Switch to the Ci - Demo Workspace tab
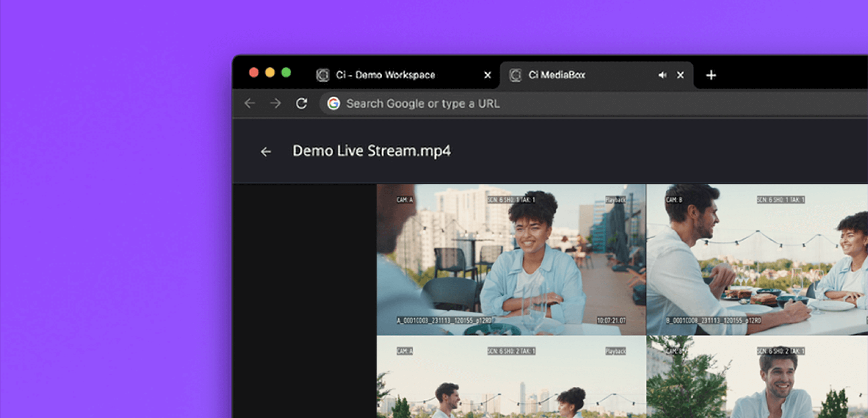 tap(386, 75)
